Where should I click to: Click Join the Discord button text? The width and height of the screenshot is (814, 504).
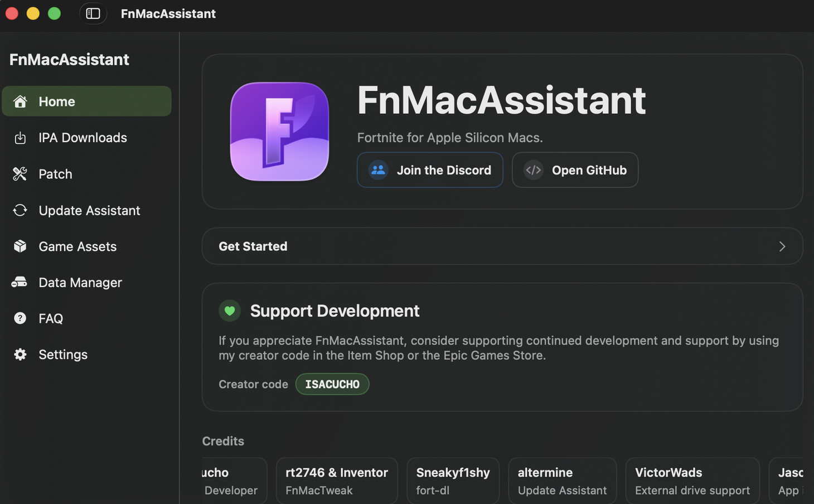(x=444, y=170)
